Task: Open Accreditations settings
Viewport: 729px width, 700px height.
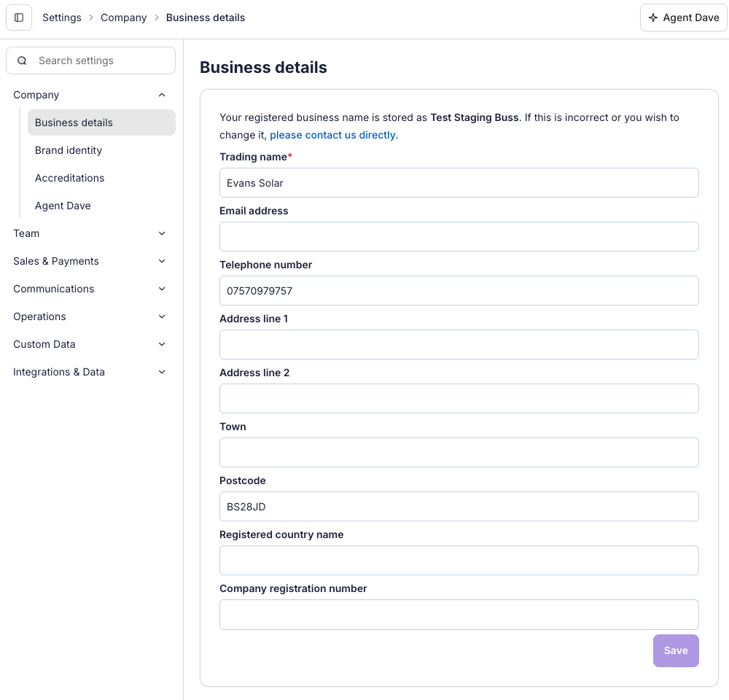Action: tap(101, 178)
